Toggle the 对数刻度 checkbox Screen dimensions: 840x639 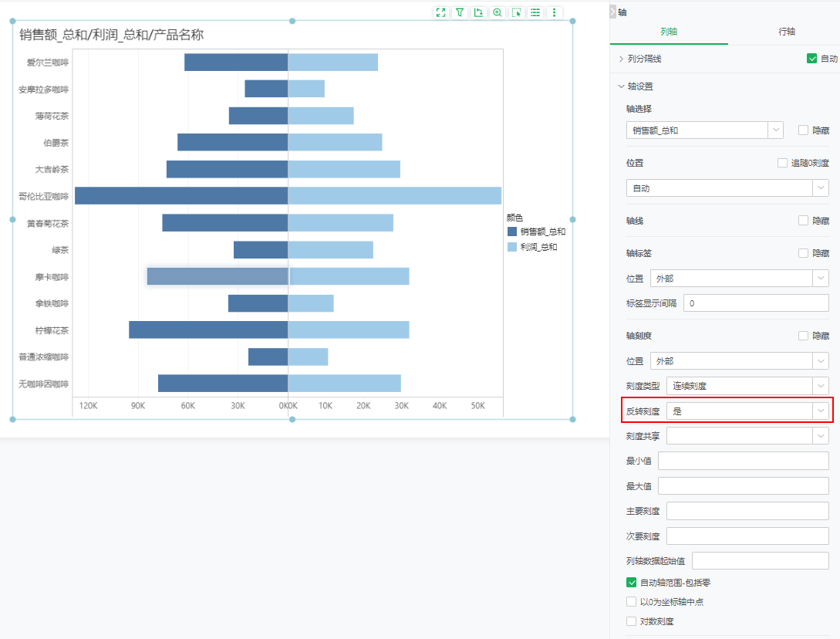632,621
